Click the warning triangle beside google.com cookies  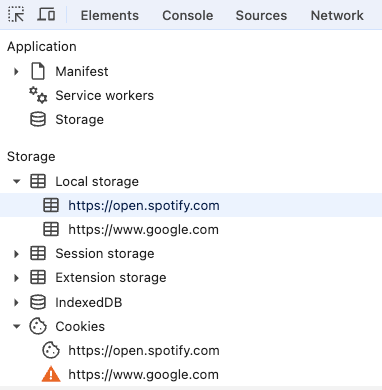point(51,374)
